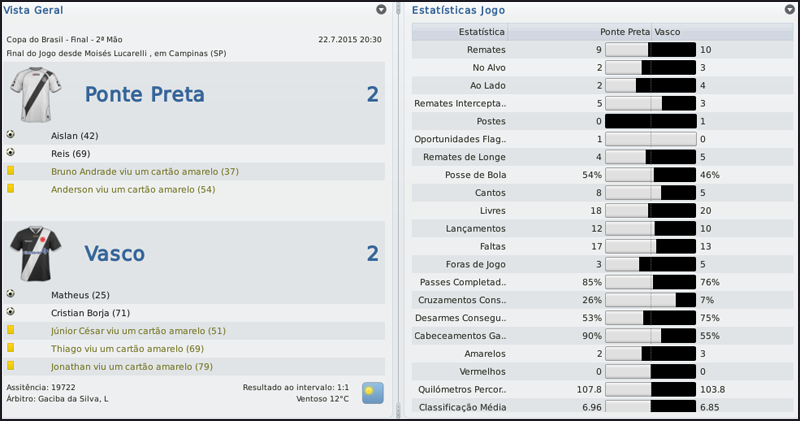Click the goal ball icon beside Aislan

click(11, 135)
